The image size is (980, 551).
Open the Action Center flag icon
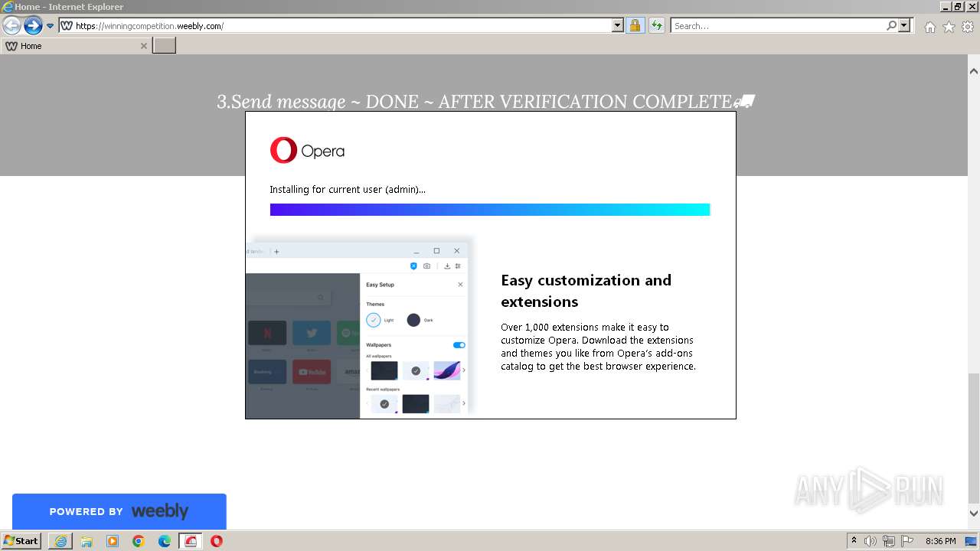[907, 541]
